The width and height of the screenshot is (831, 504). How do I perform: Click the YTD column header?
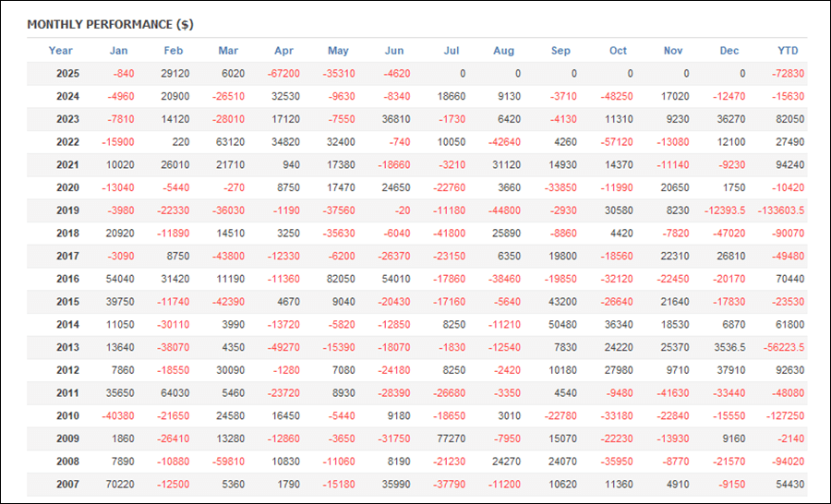pyautogui.click(x=788, y=51)
